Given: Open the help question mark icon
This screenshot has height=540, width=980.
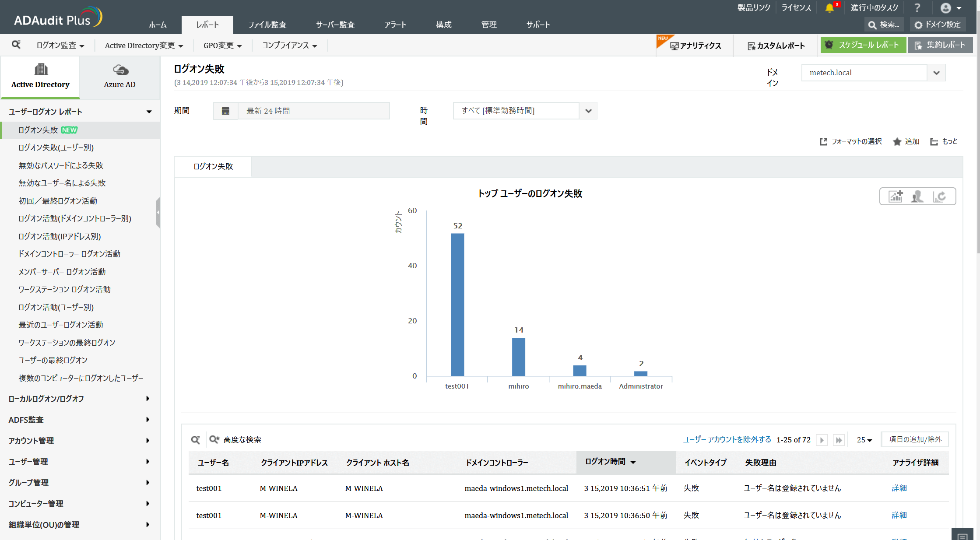Looking at the screenshot, I should coord(917,8).
